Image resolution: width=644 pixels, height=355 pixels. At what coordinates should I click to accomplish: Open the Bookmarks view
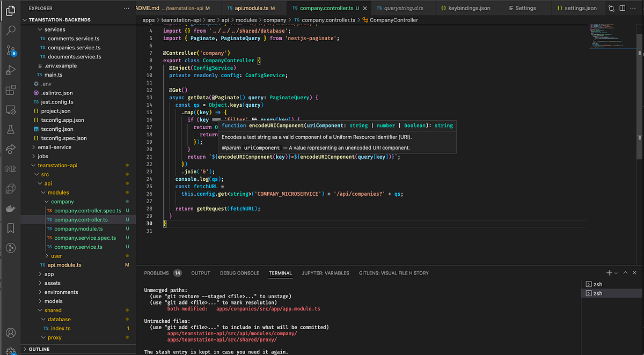pos(12,228)
